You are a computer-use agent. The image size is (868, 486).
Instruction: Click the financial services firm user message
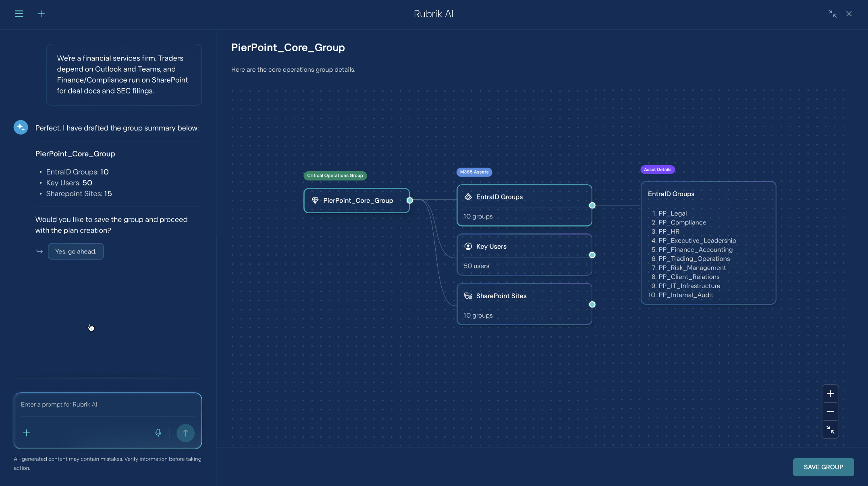coord(124,75)
